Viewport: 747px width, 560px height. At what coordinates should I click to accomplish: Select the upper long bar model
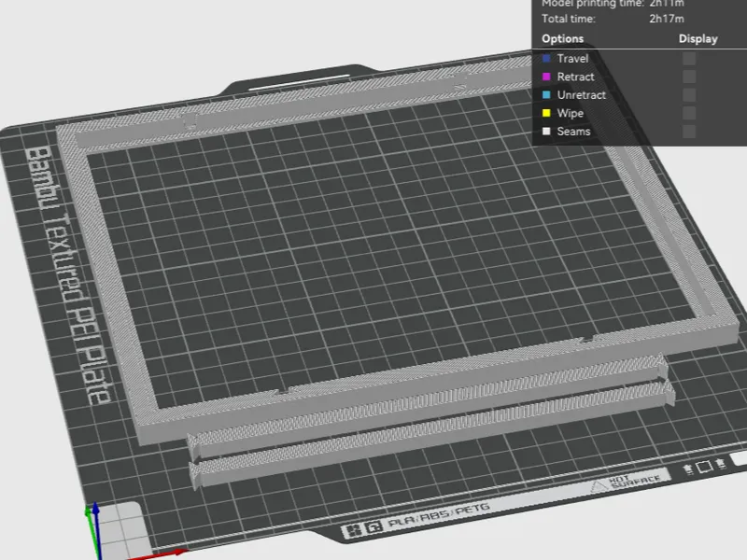point(429,407)
